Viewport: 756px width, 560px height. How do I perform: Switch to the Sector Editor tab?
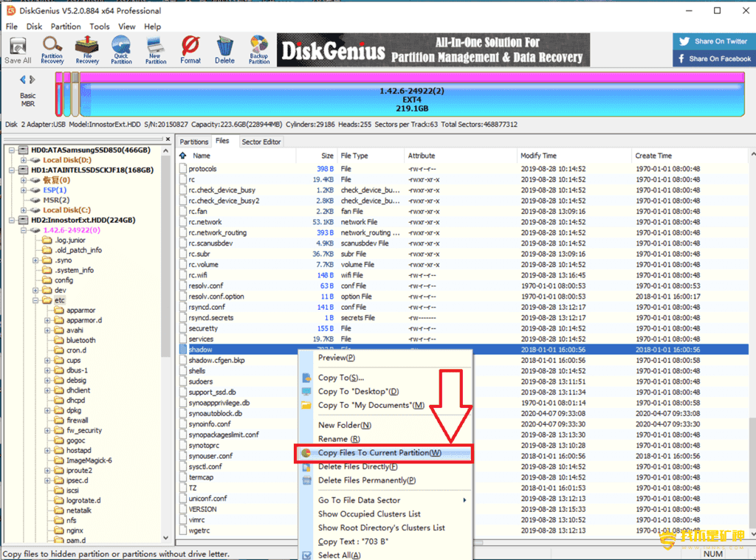261,142
